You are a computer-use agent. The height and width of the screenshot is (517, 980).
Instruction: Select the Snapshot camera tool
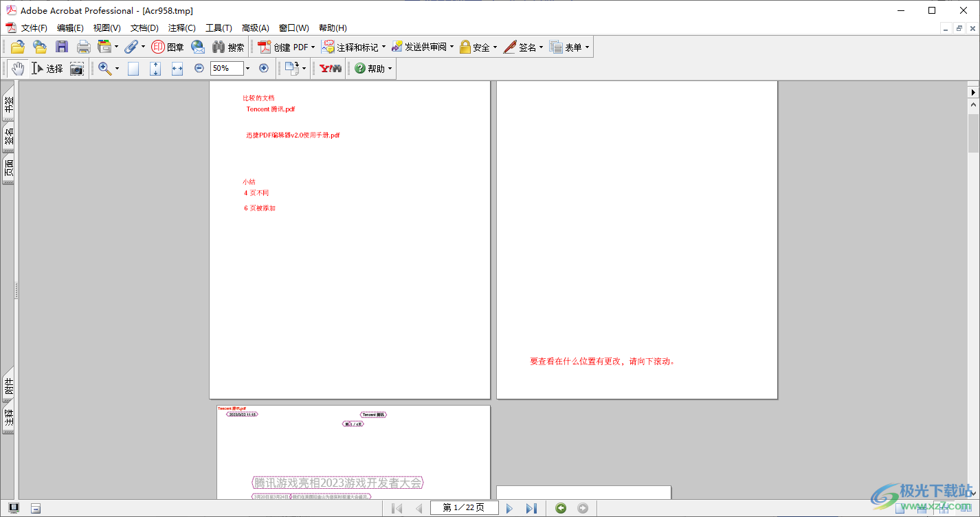point(77,68)
